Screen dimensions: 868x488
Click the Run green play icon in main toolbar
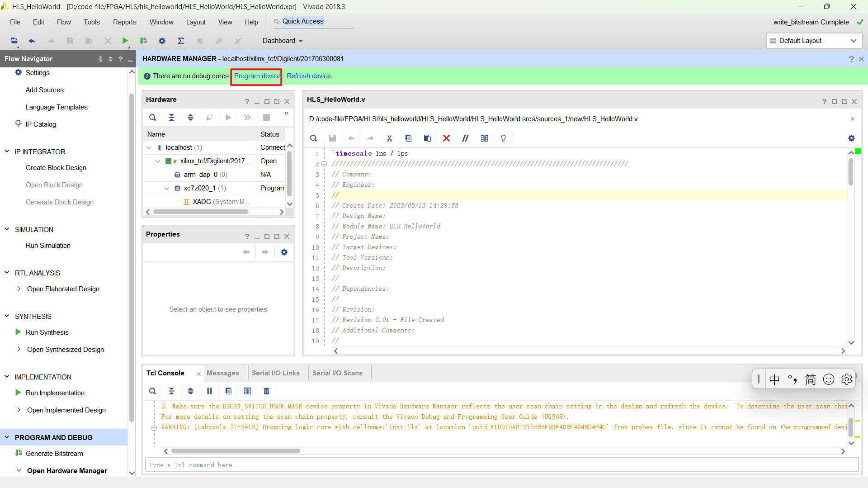[125, 41]
